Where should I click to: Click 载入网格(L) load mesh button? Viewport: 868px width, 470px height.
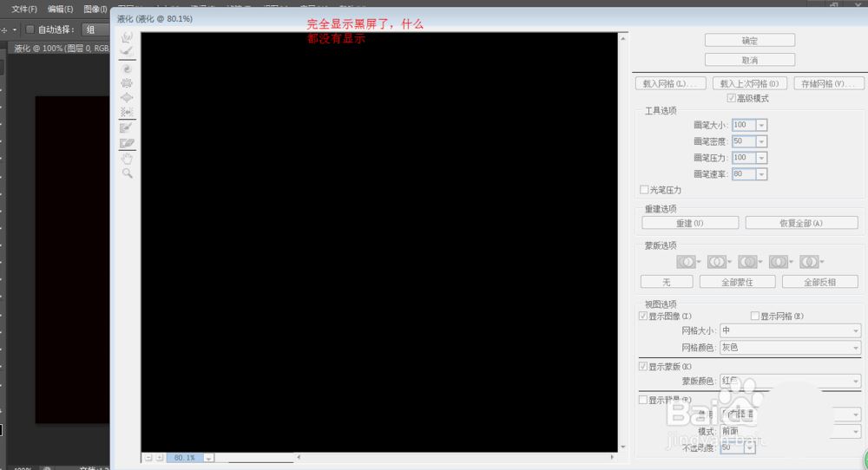(x=670, y=83)
